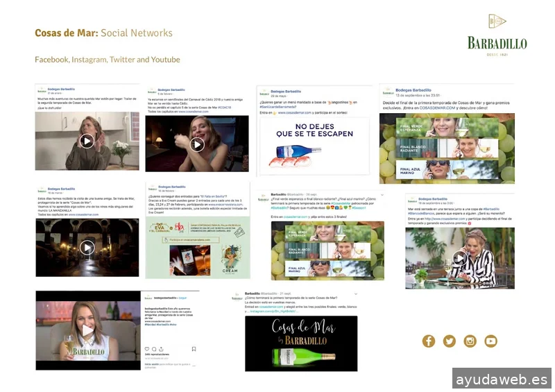Click the Barbadillo logo at top right
This screenshot has width=555, height=392.
(497, 35)
